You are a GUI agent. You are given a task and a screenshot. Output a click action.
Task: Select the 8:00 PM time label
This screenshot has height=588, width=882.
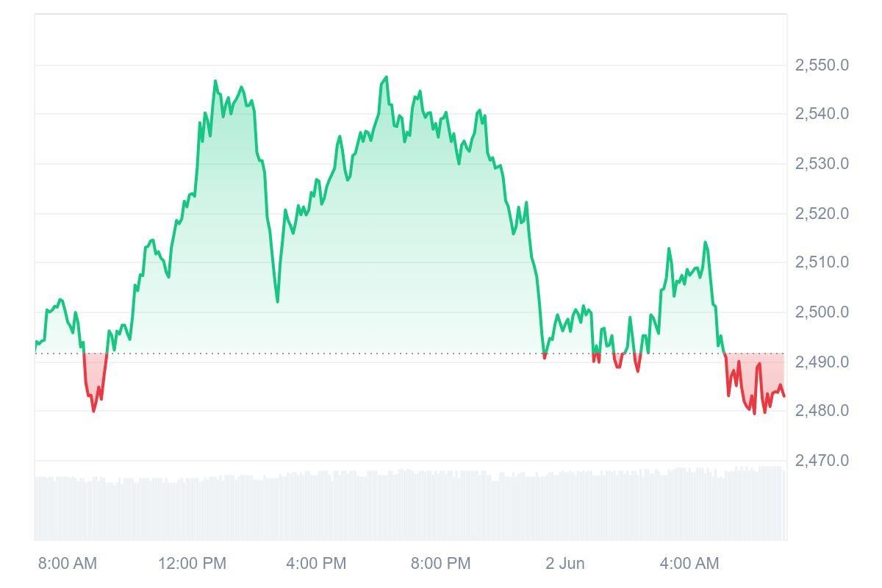click(440, 564)
